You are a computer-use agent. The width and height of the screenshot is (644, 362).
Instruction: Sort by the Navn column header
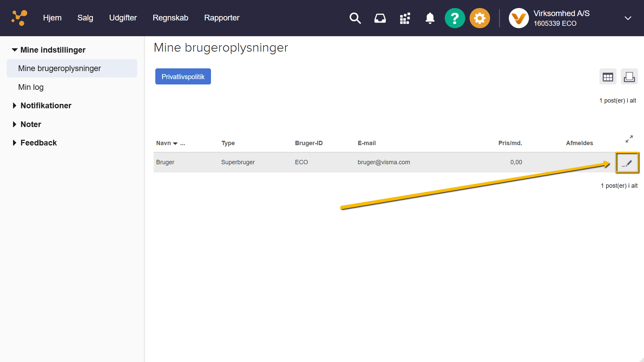[164, 143]
